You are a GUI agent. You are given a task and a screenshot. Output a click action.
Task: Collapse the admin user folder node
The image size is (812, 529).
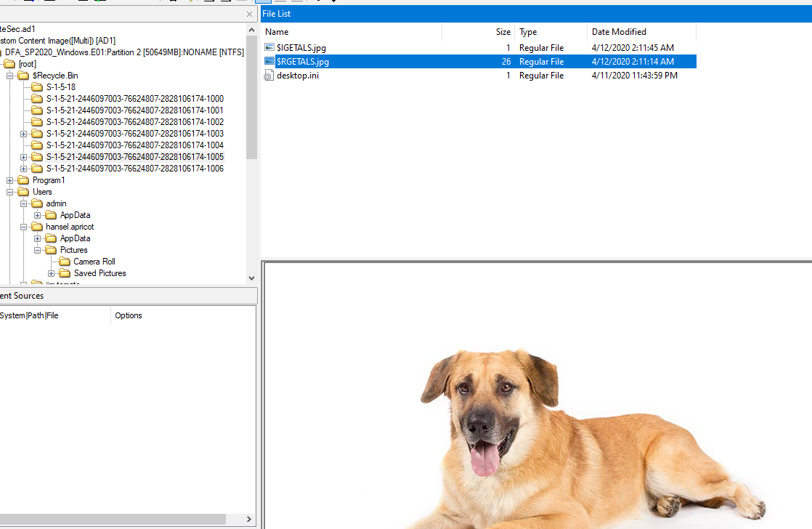(x=23, y=203)
